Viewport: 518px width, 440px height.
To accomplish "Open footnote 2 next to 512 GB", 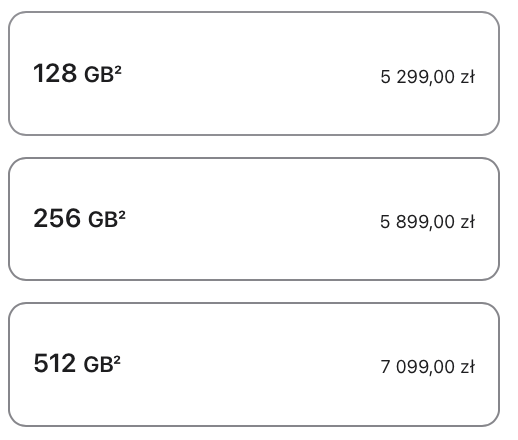I will [117, 360].
